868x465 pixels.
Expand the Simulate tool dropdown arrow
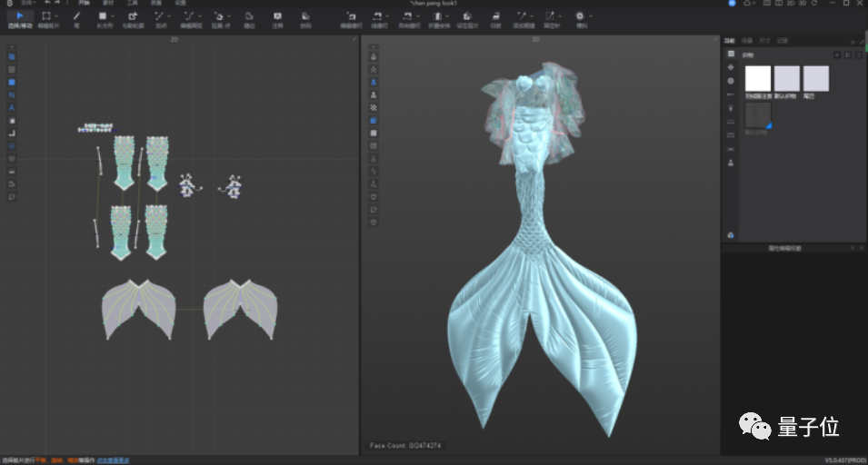pos(591,16)
